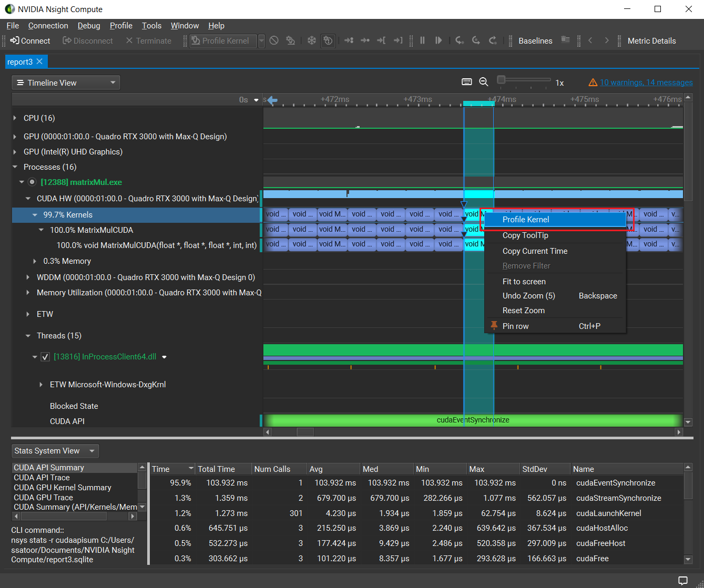
Task: Click the baselines folder icon
Action: (x=565, y=40)
